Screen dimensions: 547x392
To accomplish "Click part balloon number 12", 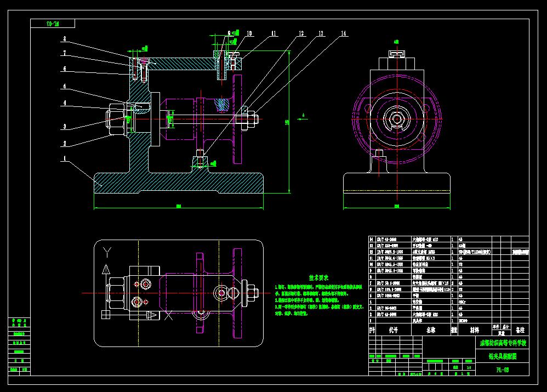I will pyautogui.click(x=301, y=33).
